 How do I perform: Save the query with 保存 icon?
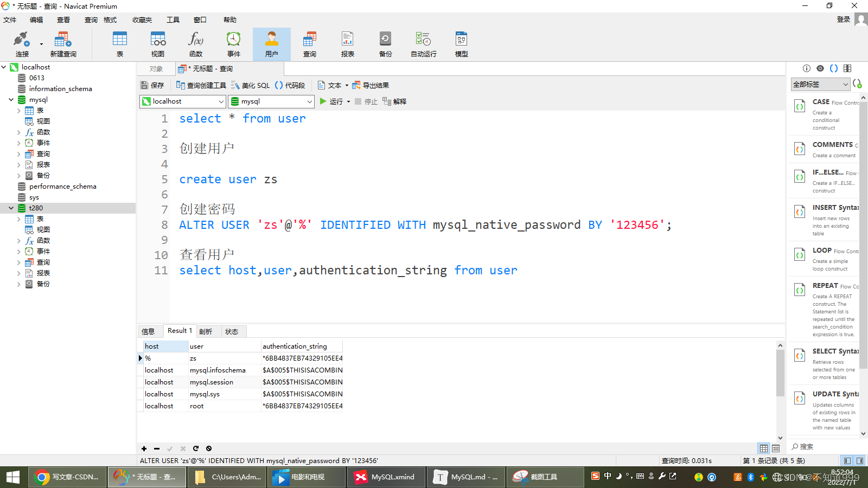click(x=152, y=85)
